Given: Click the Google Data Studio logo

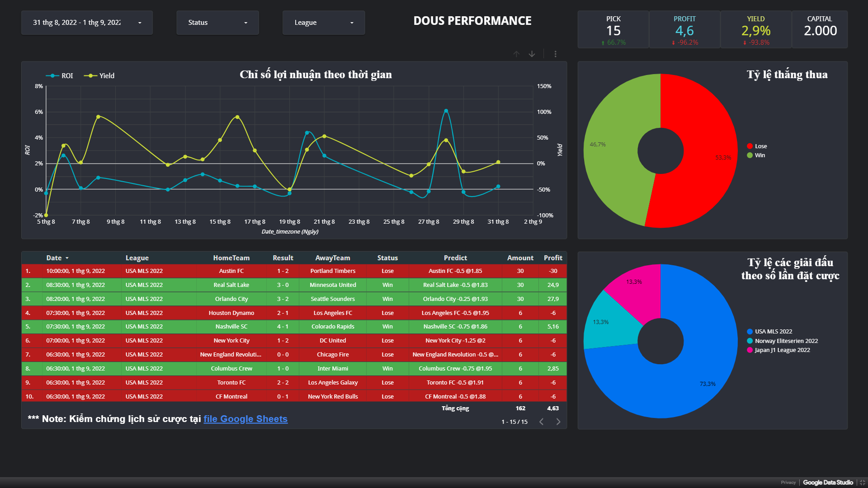Looking at the screenshot, I should [828, 483].
